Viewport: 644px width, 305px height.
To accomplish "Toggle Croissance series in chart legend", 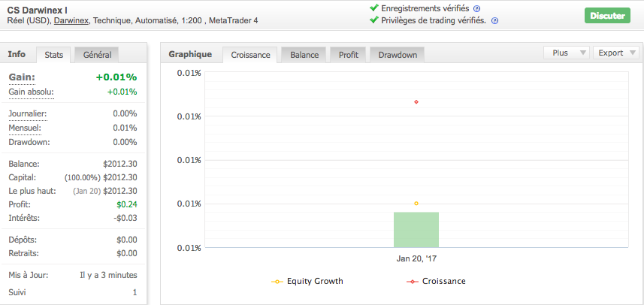I will coord(437,281).
